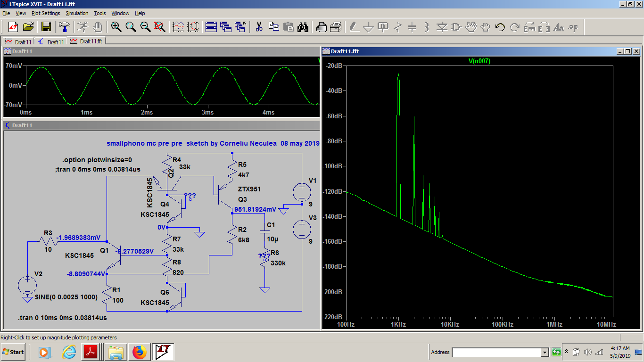Click the Mirror component icon

click(544, 27)
